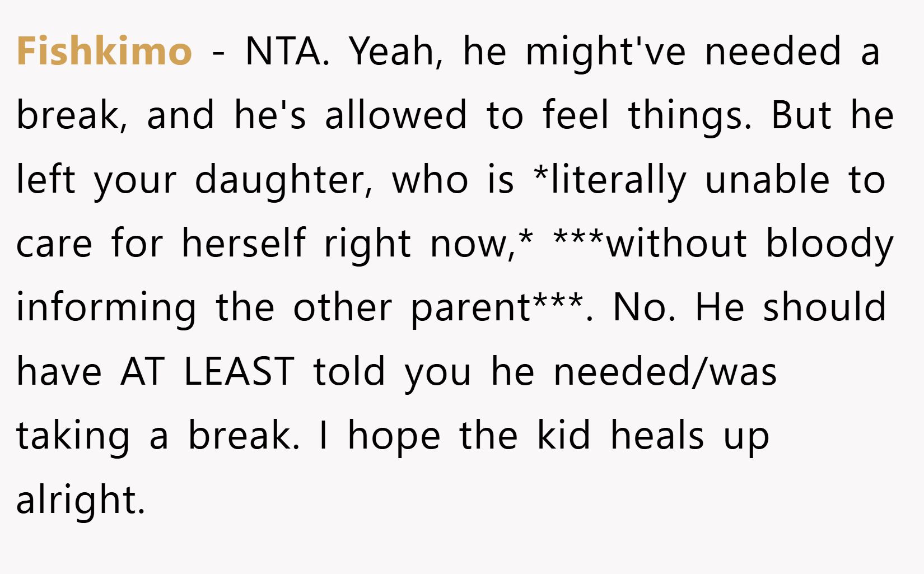Click the word things before But
The height and width of the screenshot is (574, 924).
(x=690, y=115)
